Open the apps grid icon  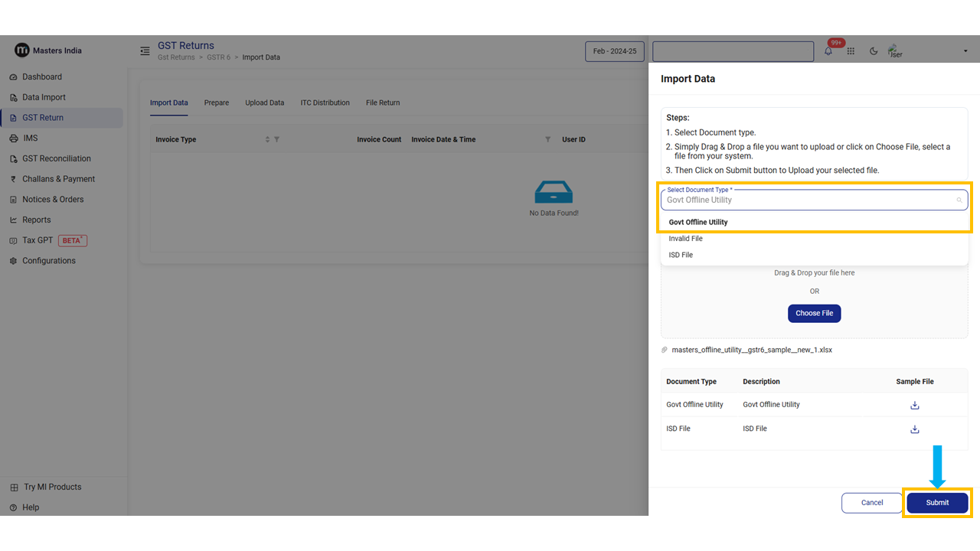coord(851,51)
